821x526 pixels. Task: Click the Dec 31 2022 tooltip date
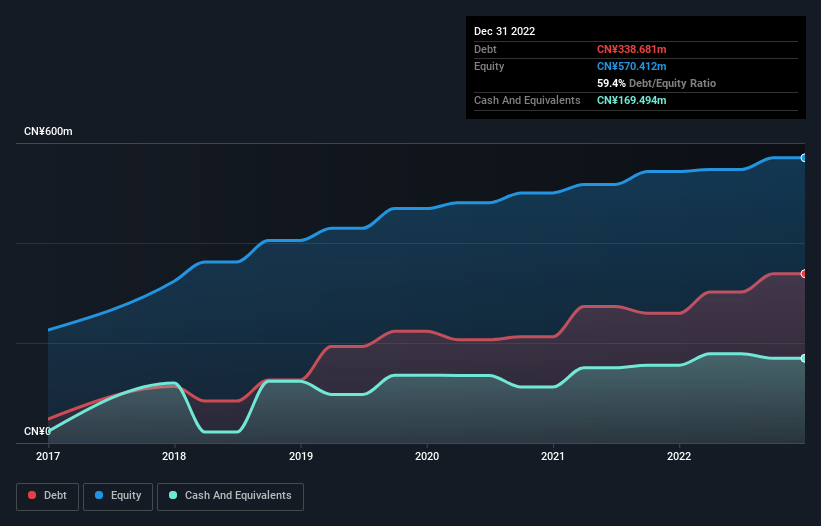504,31
